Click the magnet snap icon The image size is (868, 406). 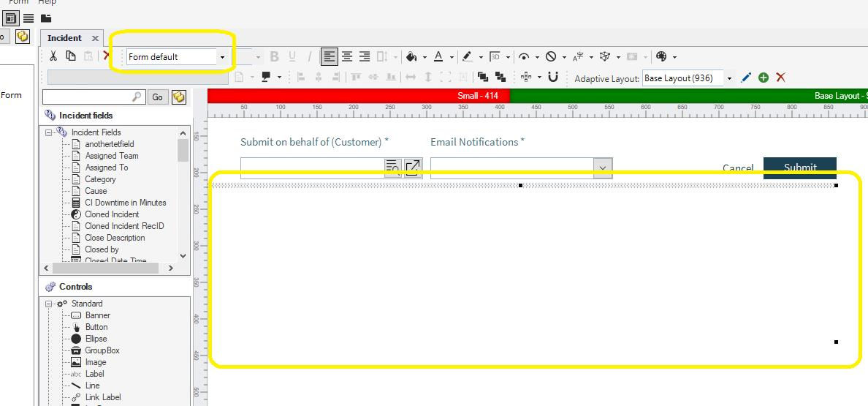point(553,78)
